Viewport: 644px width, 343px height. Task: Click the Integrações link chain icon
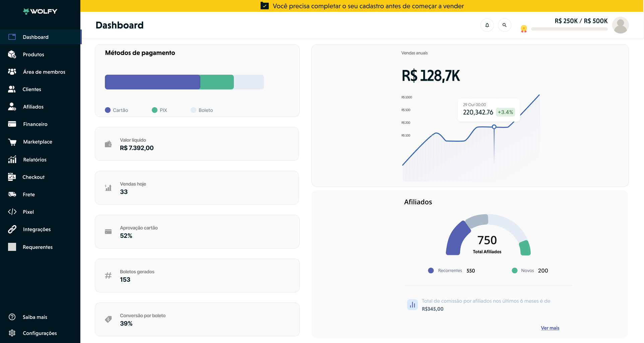tap(12, 229)
